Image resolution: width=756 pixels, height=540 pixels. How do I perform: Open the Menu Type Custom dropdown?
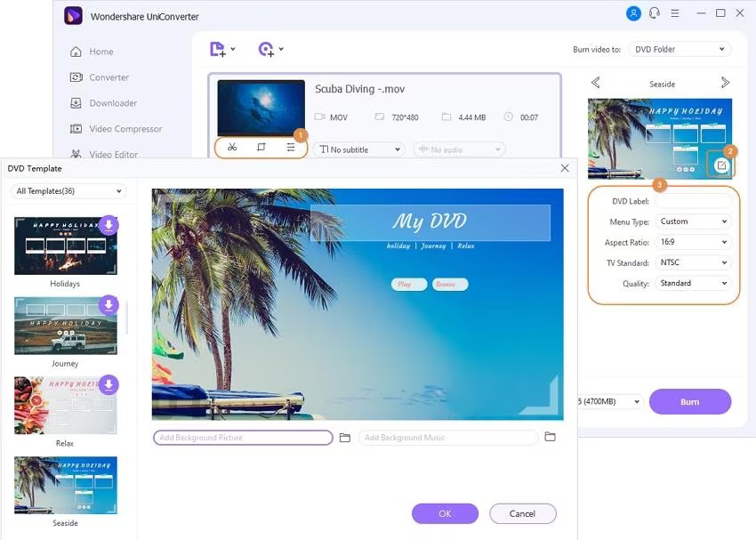[693, 222]
